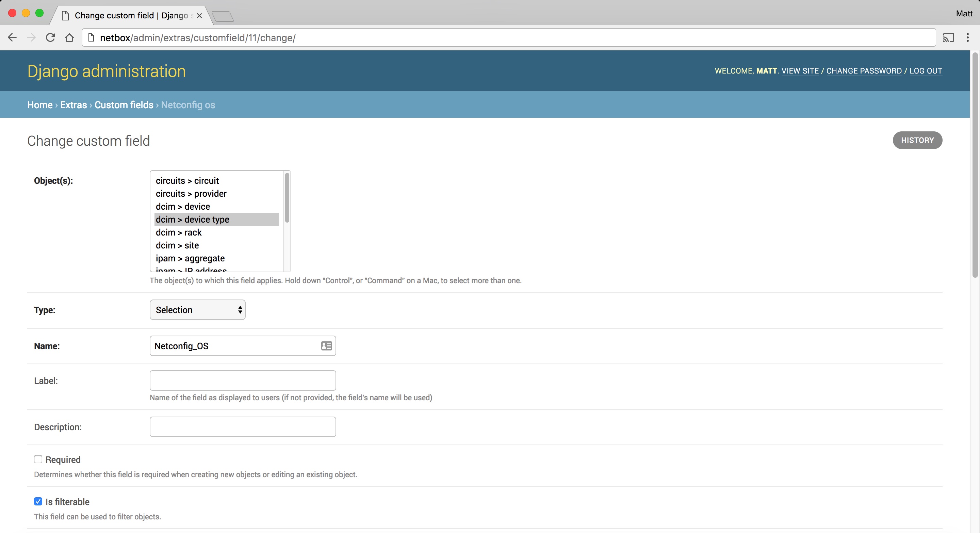Image resolution: width=980 pixels, height=533 pixels.
Task: Click the LOG OUT link
Action: click(926, 71)
